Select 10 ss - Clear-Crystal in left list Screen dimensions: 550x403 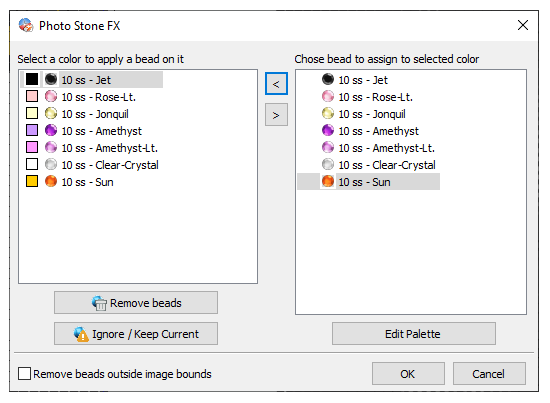pos(110,165)
